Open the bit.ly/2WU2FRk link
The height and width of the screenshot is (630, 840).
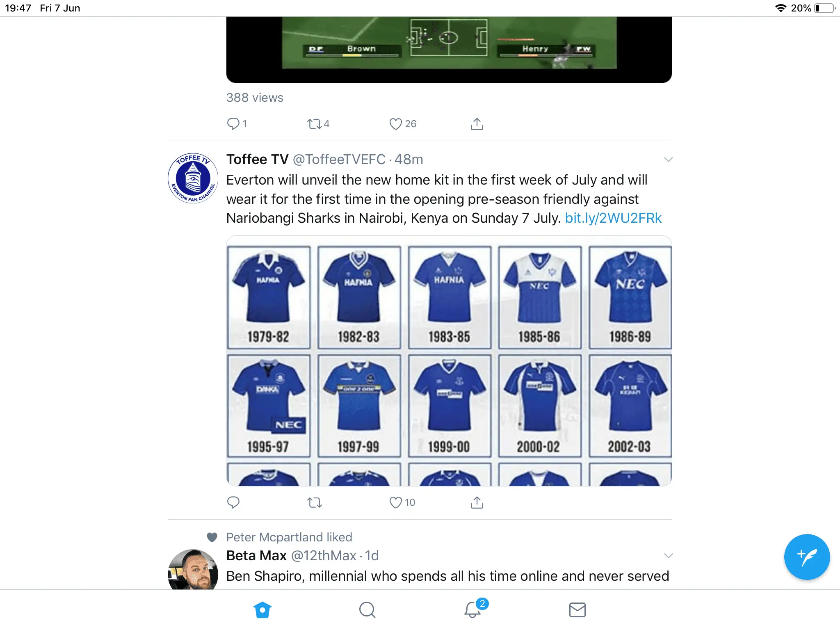click(613, 218)
